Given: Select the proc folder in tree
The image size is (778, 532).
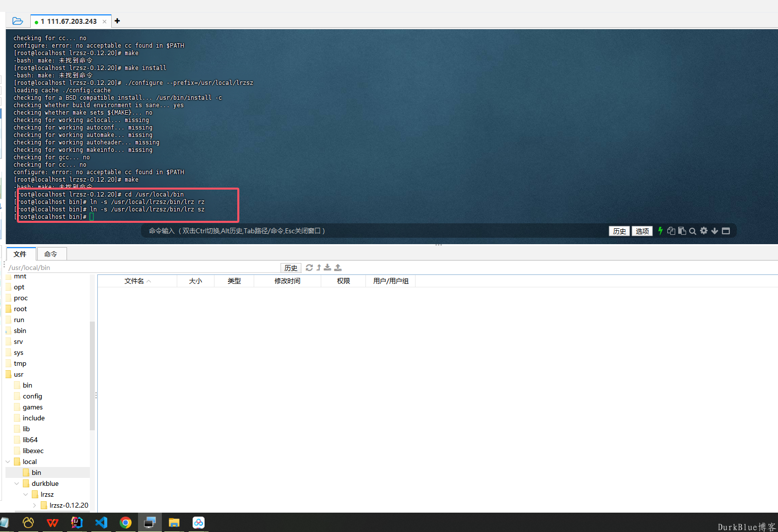Looking at the screenshot, I should point(21,298).
